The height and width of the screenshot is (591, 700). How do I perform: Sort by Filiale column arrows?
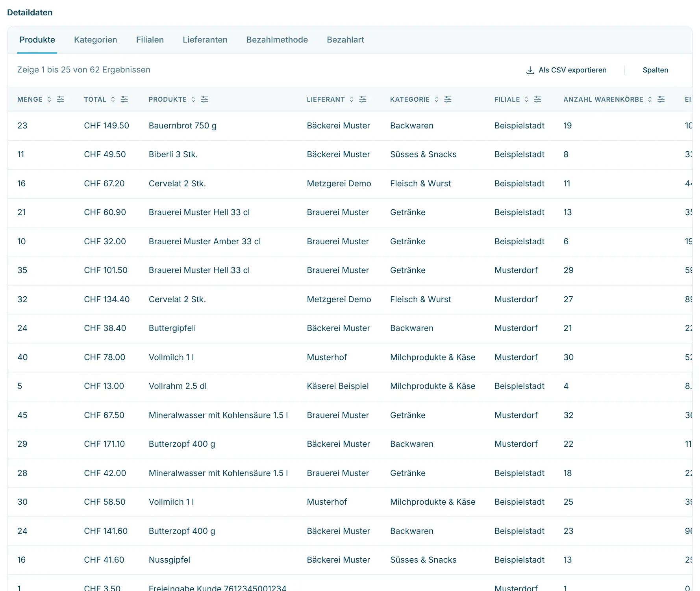(526, 99)
